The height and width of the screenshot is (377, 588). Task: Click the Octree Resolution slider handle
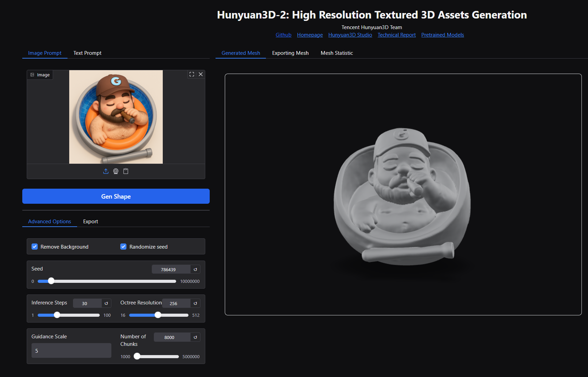(x=158, y=315)
